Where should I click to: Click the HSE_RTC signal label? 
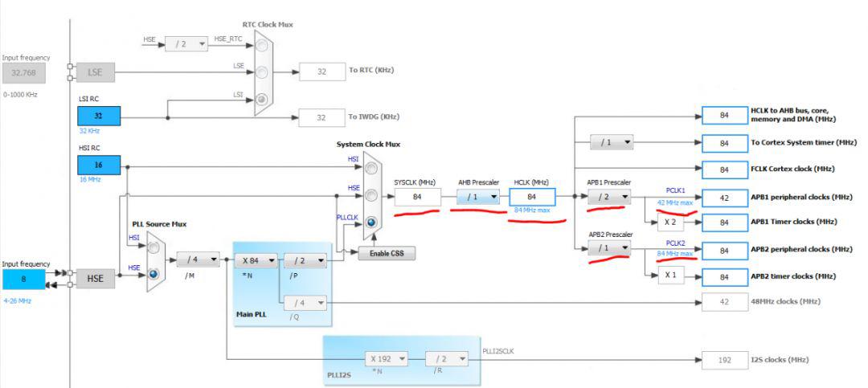[x=227, y=39]
